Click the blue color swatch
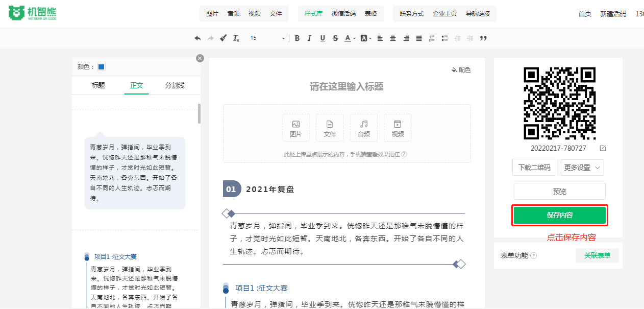Image resolution: width=644 pixels, height=309 pixels. pos(102,67)
